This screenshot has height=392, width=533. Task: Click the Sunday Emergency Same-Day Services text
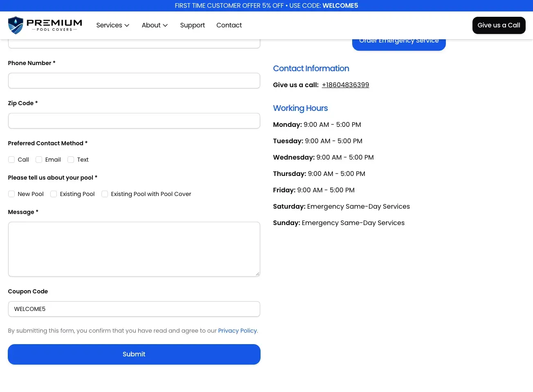coord(339,223)
